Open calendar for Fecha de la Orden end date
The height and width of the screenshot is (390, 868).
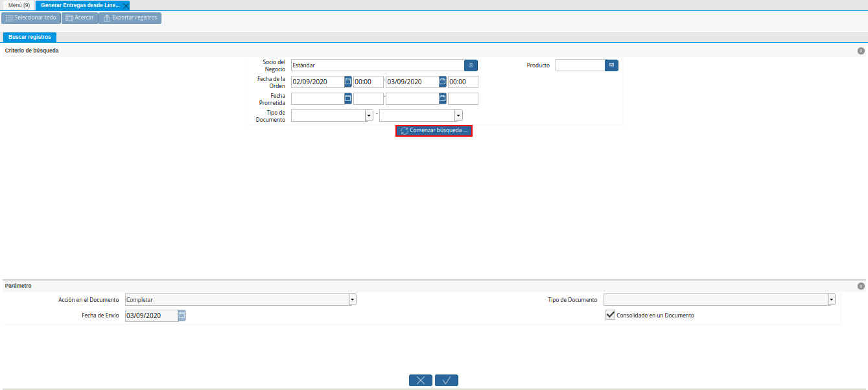(443, 82)
